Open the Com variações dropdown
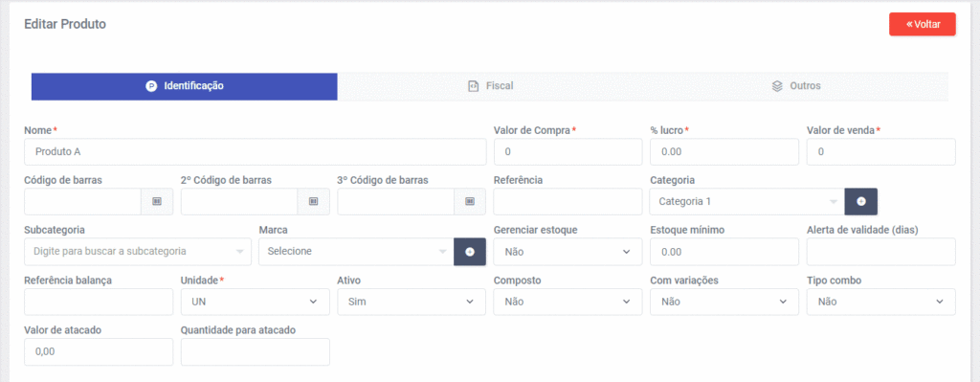This screenshot has height=382, width=980. 724,302
